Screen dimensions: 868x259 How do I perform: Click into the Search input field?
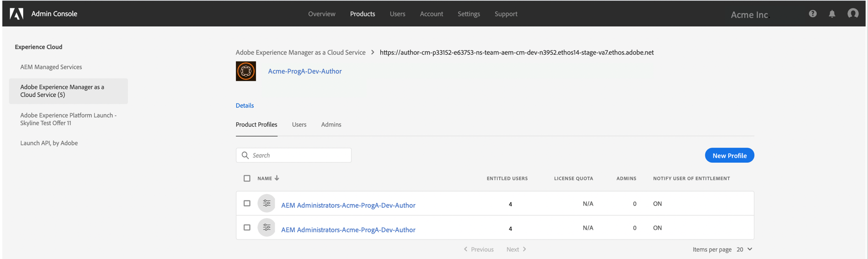tap(299, 155)
